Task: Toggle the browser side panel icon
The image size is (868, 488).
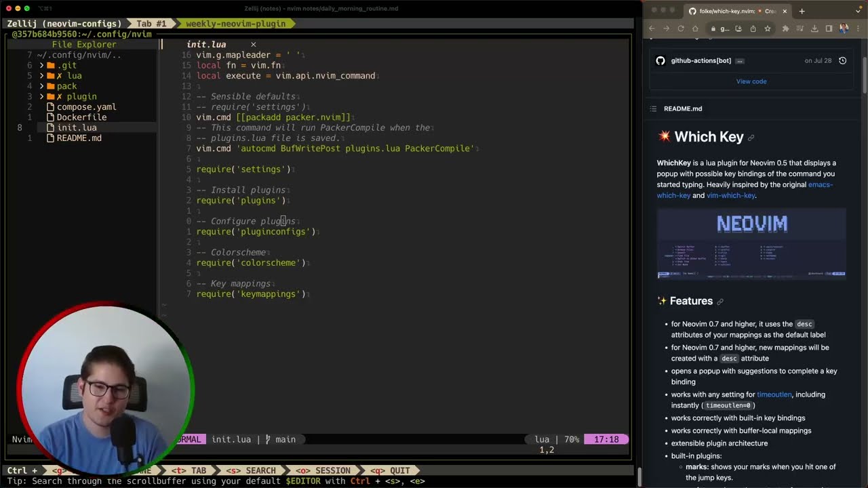Action: 829,28
